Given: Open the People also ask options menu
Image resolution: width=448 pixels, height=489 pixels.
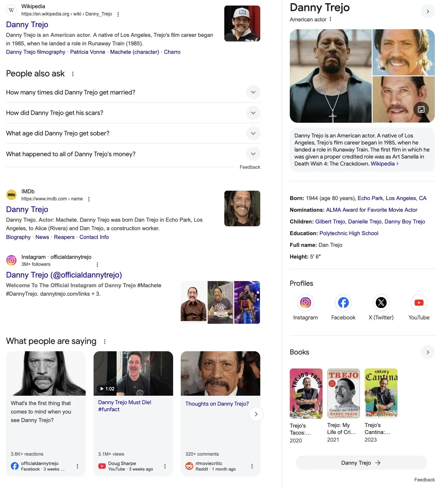Looking at the screenshot, I should click(x=73, y=74).
